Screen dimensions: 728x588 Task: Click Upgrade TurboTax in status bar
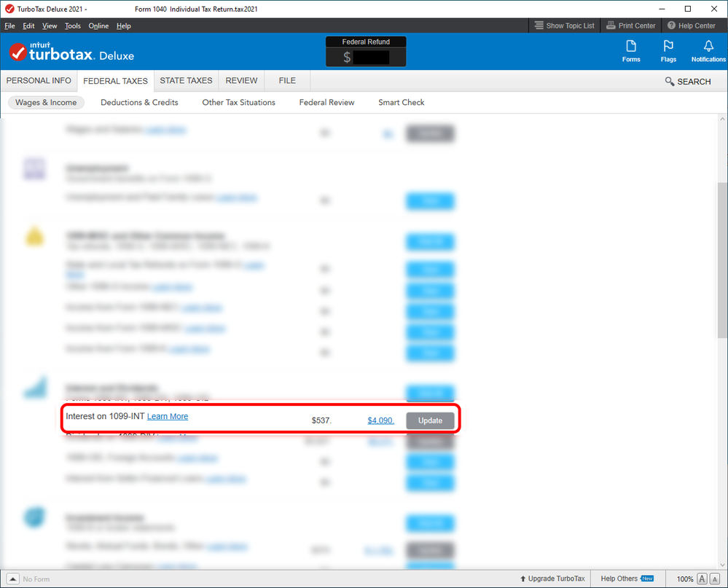tap(552, 579)
